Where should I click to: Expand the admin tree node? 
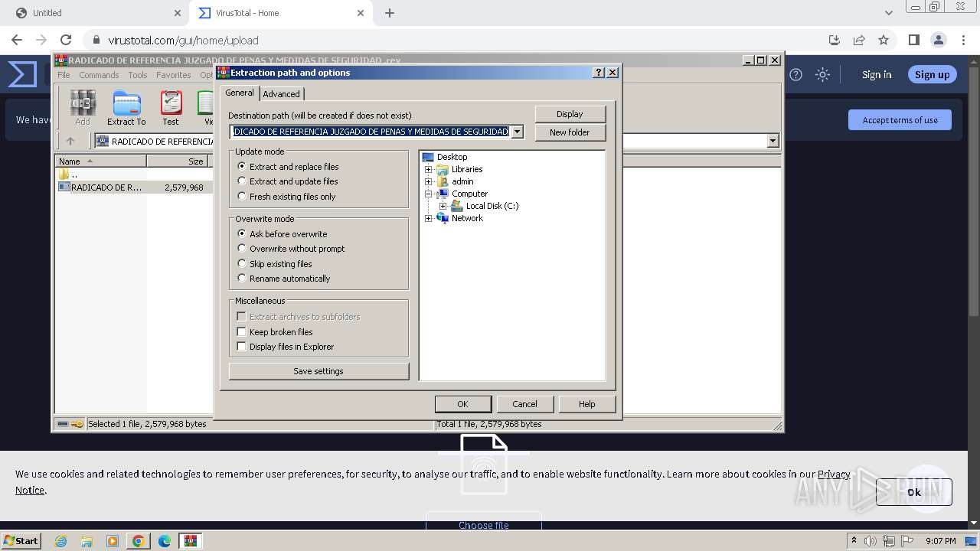click(x=429, y=181)
